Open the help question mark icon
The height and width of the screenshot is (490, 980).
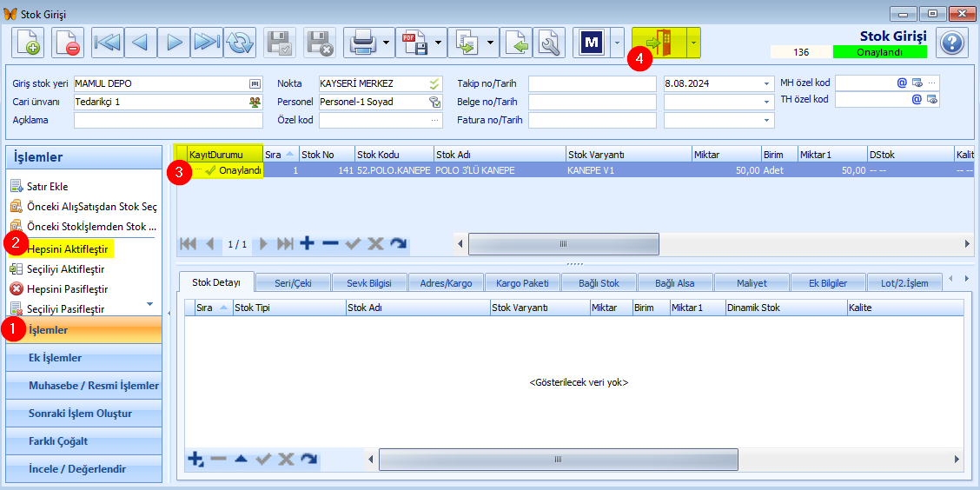[951, 43]
